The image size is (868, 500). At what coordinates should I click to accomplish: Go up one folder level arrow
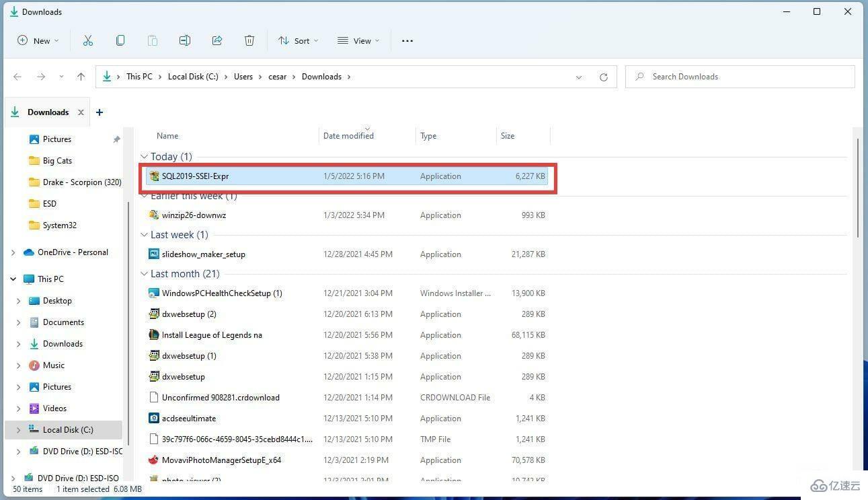click(81, 77)
